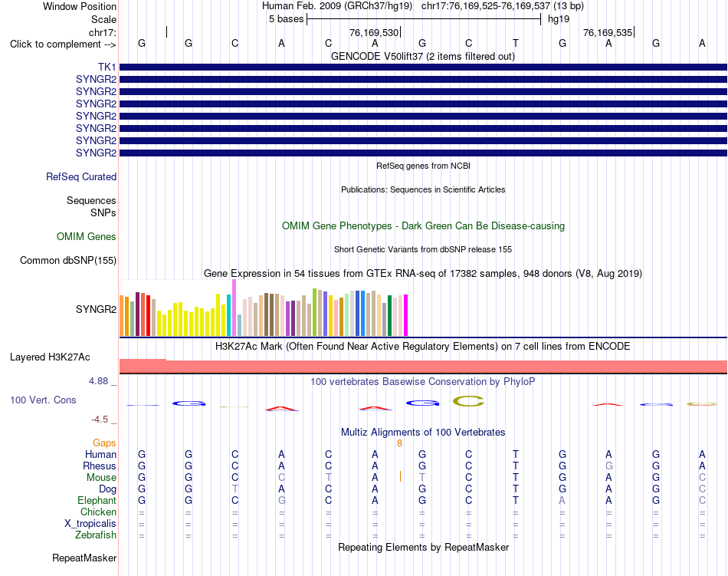The image size is (728, 576).
Task: Click the Mouse species label
Action: click(101, 478)
